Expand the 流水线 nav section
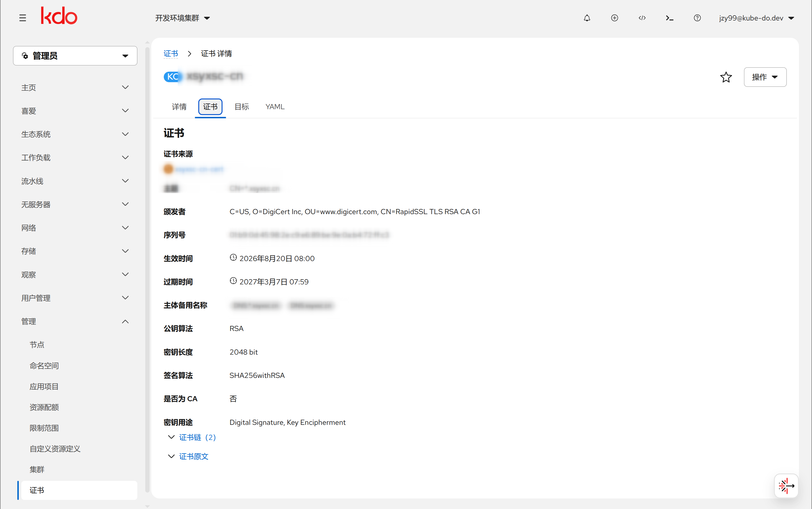812x509 pixels. click(75, 181)
